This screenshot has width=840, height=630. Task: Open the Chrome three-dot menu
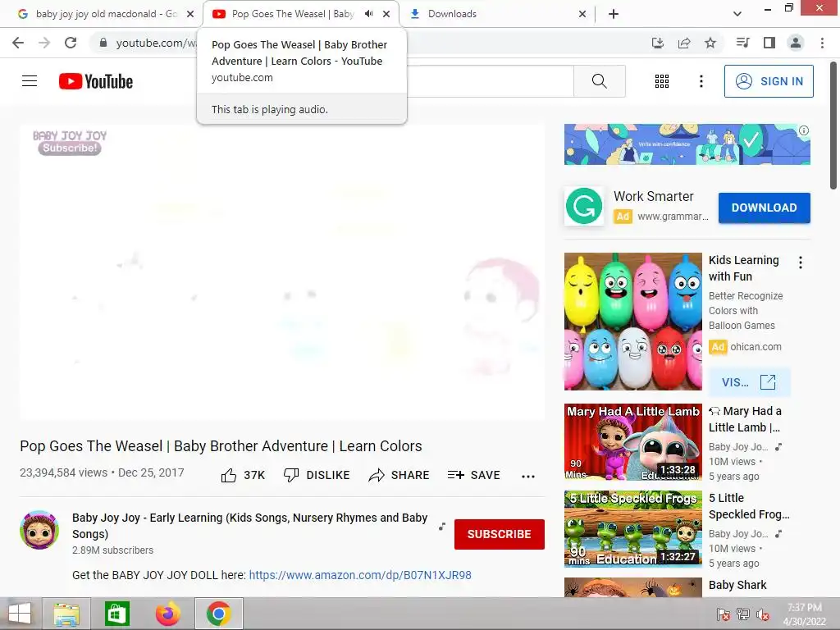point(822,43)
